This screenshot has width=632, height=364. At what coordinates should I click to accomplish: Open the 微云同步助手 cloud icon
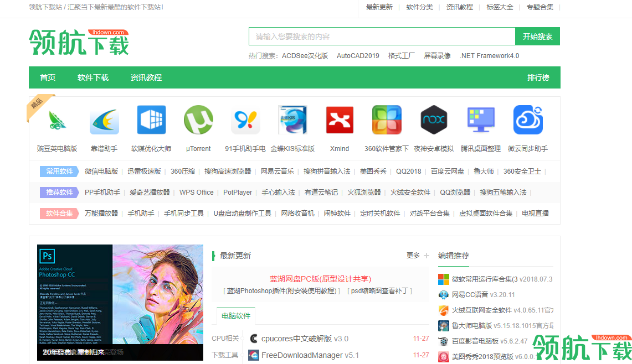pyautogui.click(x=528, y=120)
